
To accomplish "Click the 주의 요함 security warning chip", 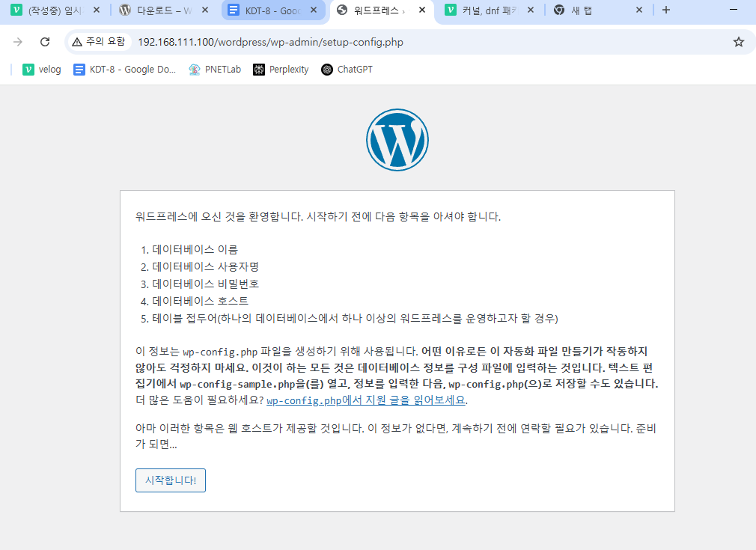I will pos(99,42).
